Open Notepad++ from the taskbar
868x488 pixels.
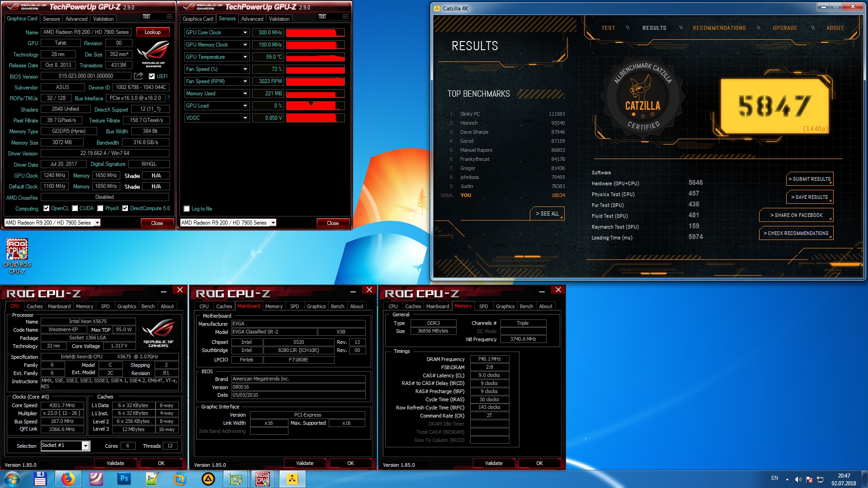tap(152, 479)
